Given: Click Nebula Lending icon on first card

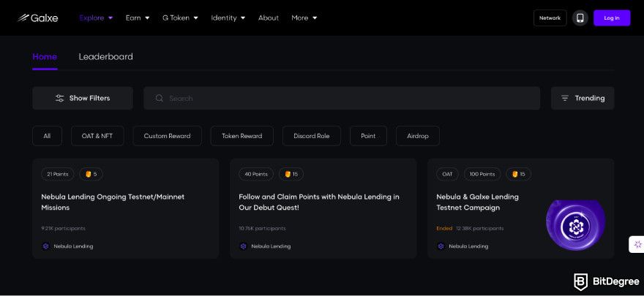Looking at the screenshot, I should [x=46, y=246].
